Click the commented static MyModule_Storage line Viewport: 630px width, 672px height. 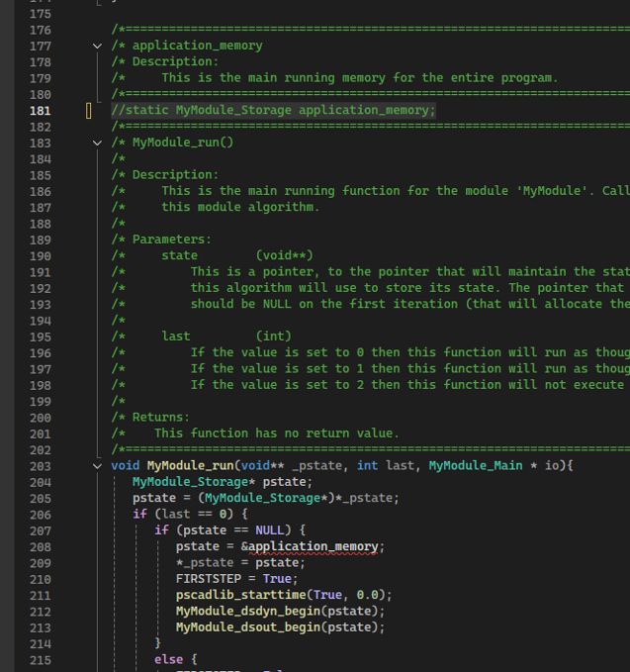273,110
